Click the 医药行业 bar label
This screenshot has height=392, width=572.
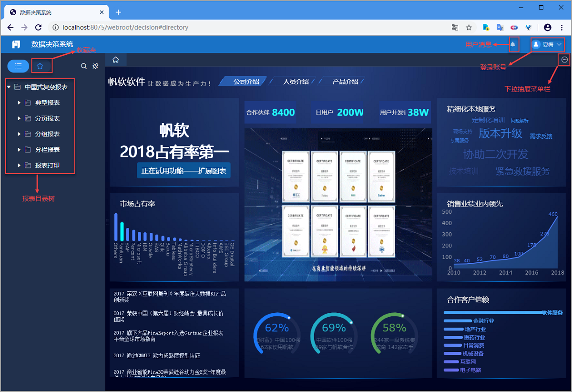pyautogui.click(x=474, y=338)
